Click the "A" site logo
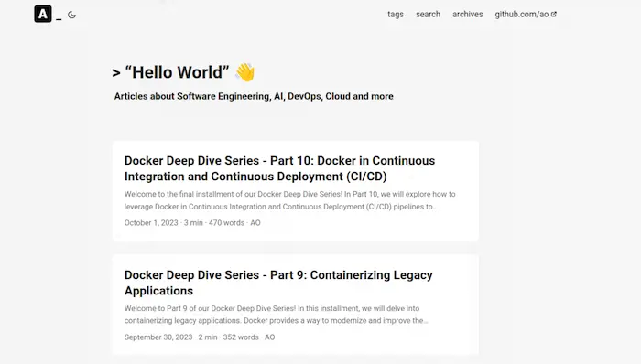This screenshot has height=364, width=641. pyautogui.click(x=43, y=14)
